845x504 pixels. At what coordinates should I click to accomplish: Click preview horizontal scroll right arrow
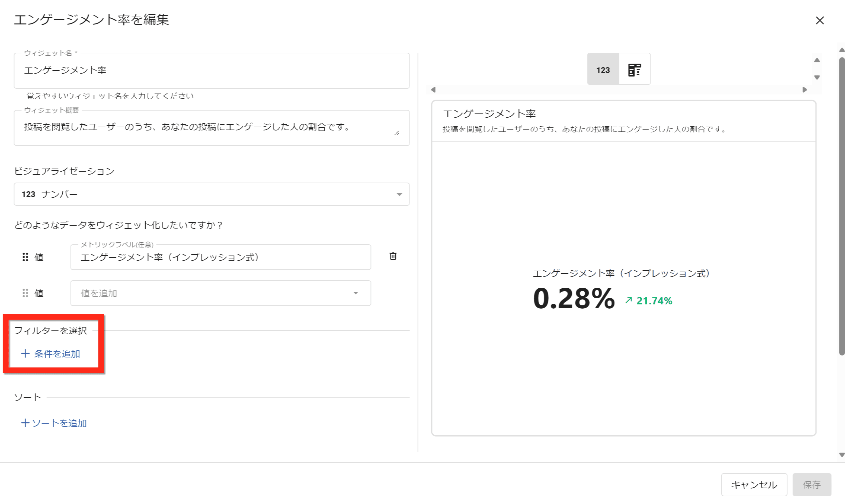click(805, 90)
